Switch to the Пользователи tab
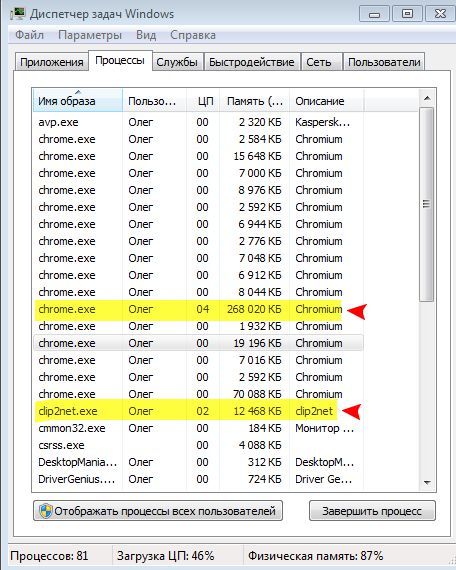The height and width of the screenshot is (570, 456). [x=384, y=62]
